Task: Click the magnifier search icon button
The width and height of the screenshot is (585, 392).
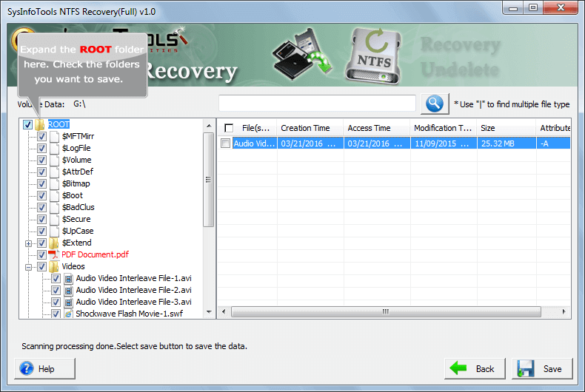Action: 435,104
